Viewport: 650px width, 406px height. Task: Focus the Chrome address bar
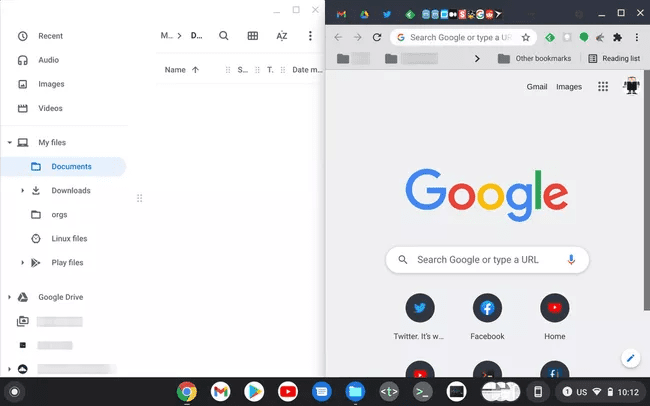coord(461,37)
